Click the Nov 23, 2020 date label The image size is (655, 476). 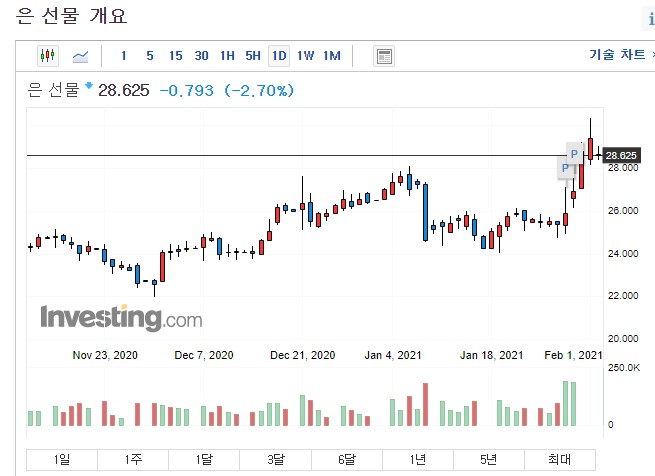pos(105,355)
